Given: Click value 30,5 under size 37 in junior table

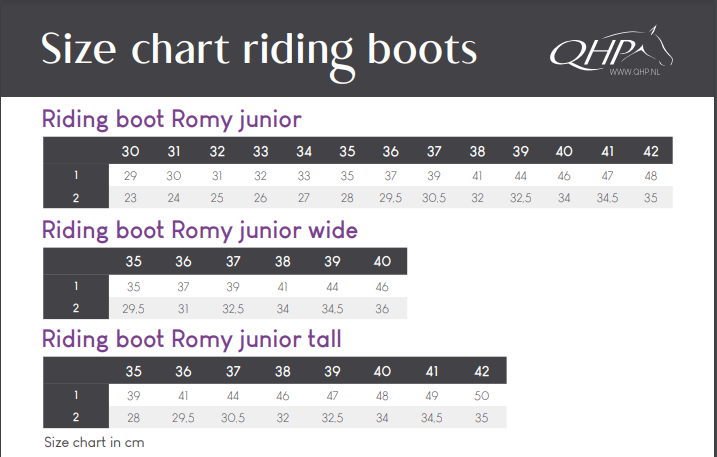Looking at the screenshot, I should pos(434,198).
